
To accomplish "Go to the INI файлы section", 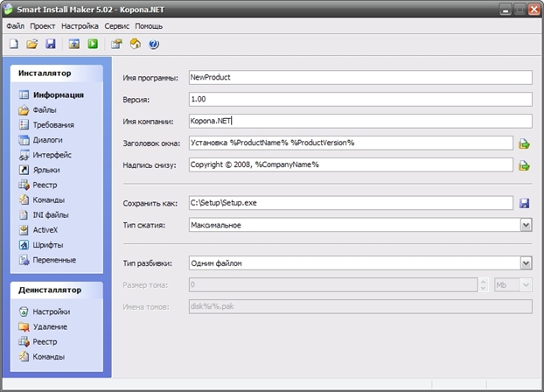I will [x=44, y=215].
